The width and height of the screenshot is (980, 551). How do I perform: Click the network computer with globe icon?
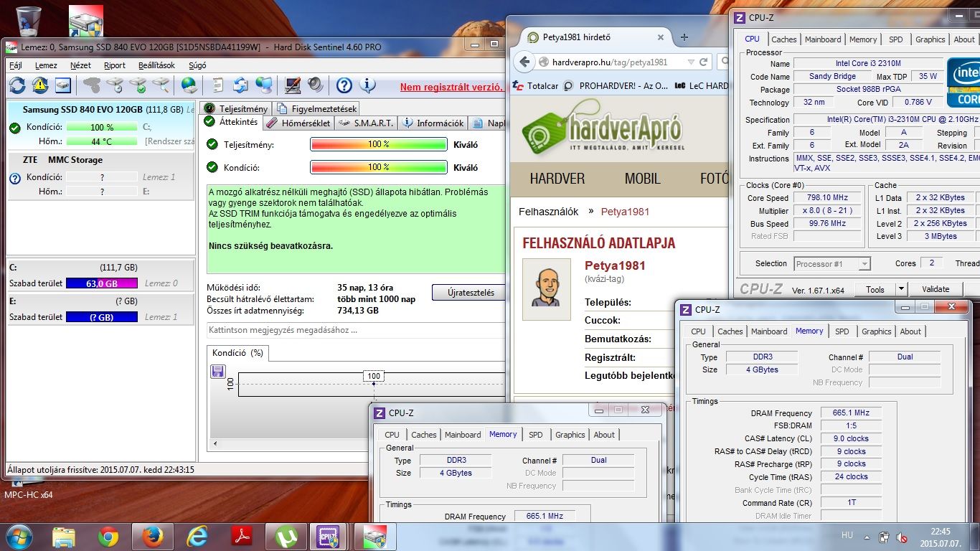(x=264, y=86)
